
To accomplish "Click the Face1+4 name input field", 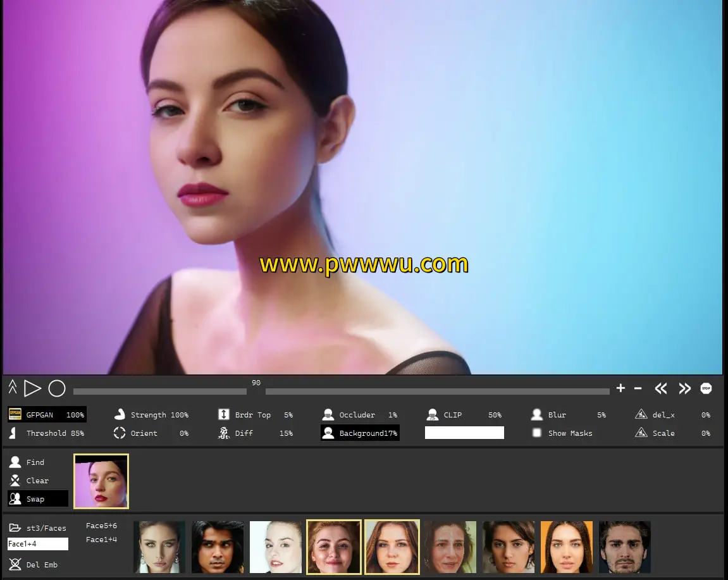I will tap(37, 544).
